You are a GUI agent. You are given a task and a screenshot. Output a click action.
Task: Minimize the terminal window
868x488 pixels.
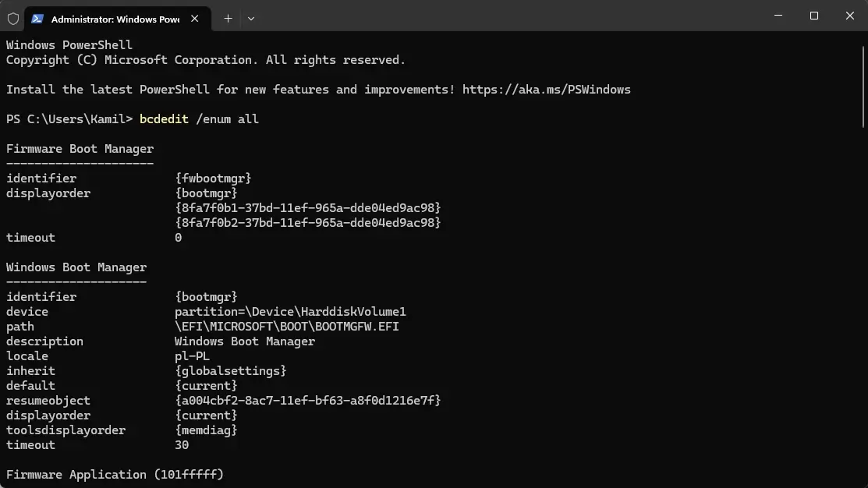click(778, 16)
